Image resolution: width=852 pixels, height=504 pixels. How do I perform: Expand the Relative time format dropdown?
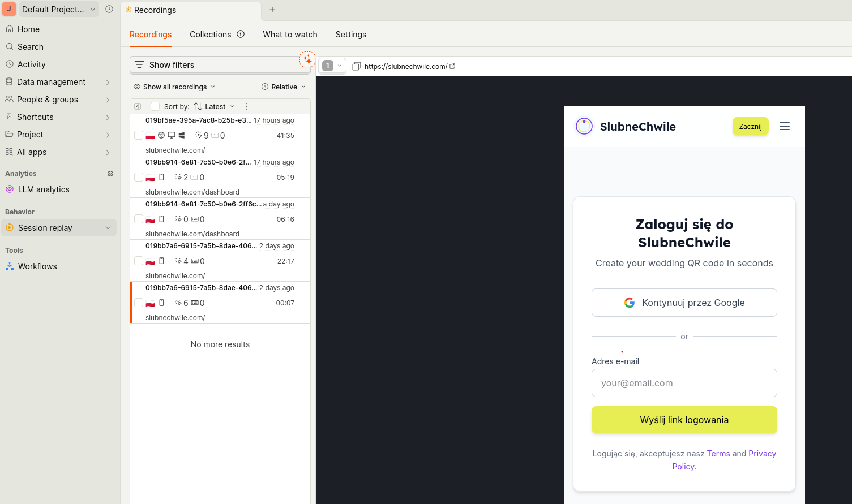[x=284, y=87]
